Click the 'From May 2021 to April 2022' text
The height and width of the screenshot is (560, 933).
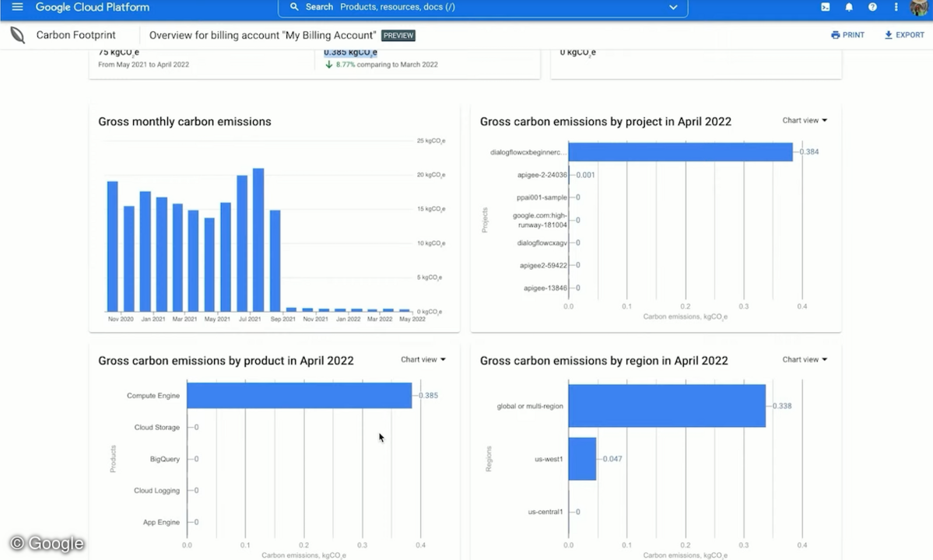(x=143, y=65)
